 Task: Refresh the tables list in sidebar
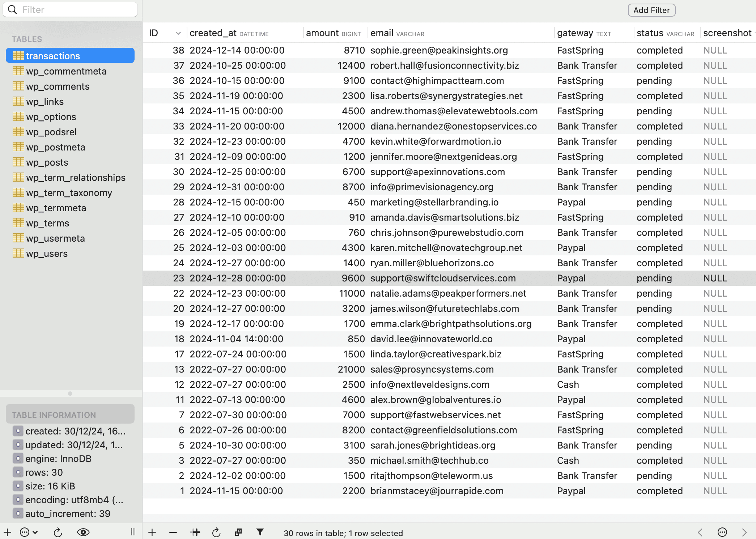pos(58,532)
